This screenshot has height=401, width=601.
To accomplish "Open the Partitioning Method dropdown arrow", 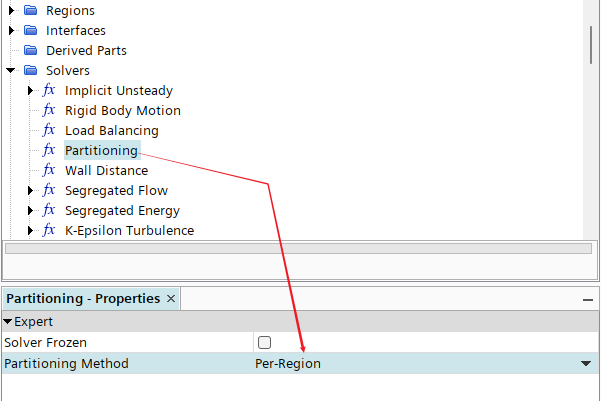I will pos(586,363).
